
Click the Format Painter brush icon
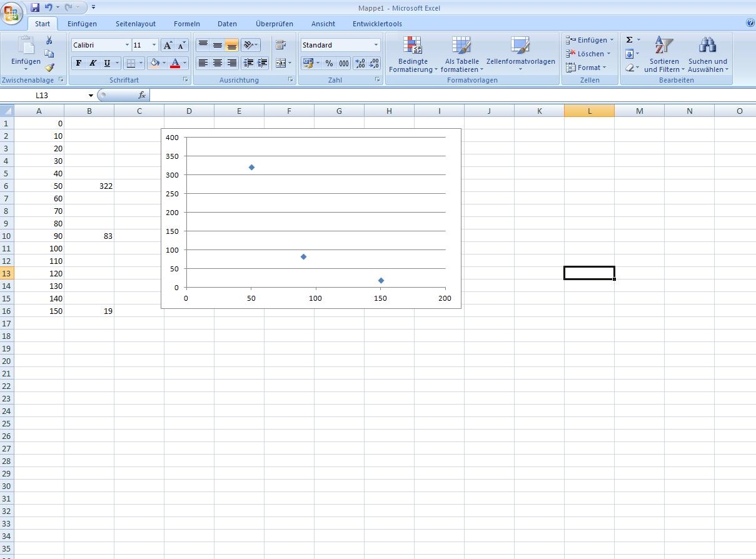[x=49, y=68]
